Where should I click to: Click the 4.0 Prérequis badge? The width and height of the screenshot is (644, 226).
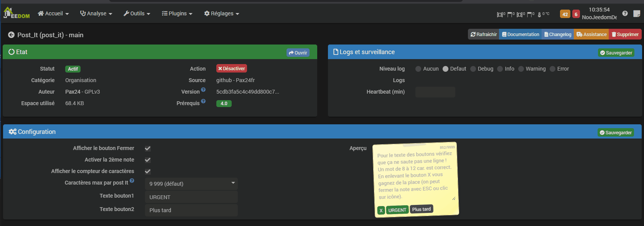point(224,104)
